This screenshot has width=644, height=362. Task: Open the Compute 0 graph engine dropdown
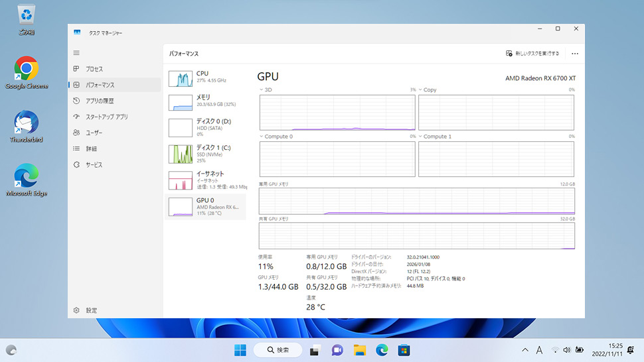coord(261,137)
